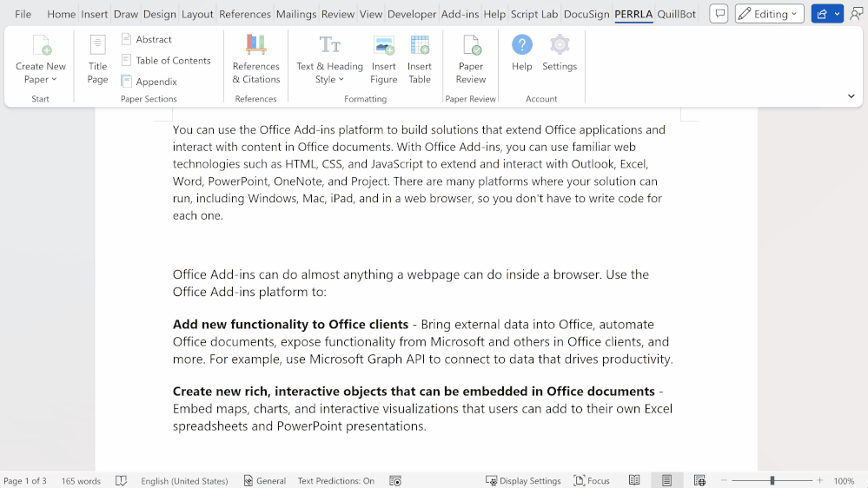Select the PERRLA tab

click(633, 14)
